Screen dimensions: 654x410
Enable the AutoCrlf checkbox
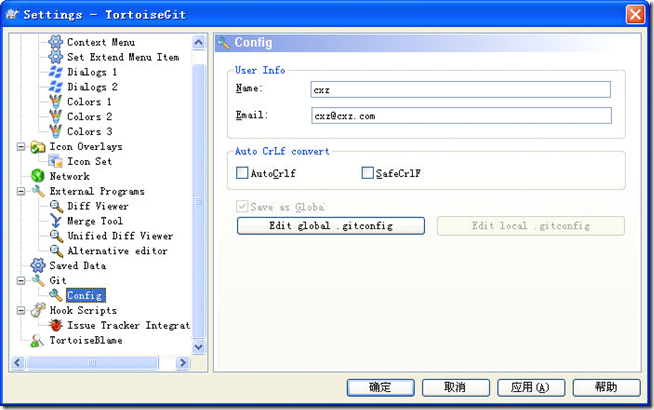coord(242,173)
